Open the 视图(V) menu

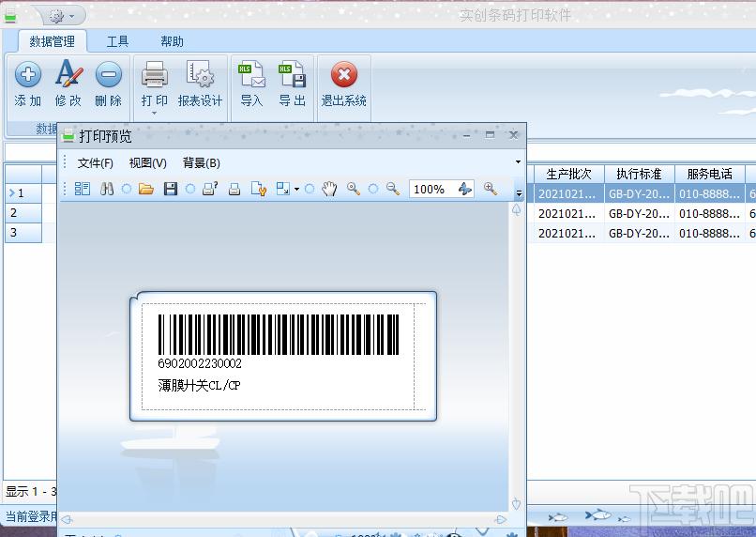point(147,163)
